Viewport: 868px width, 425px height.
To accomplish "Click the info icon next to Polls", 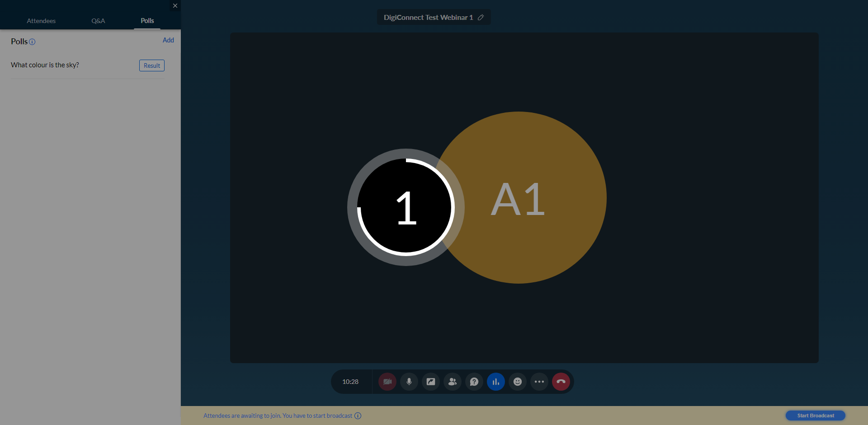I will (x=32, y=42).
